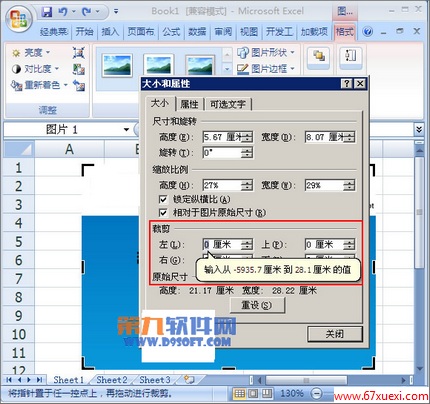The image size is (430, 404).
Task: Toggle 相对于图片原始尺寸 checkbox
Action: 163,213
